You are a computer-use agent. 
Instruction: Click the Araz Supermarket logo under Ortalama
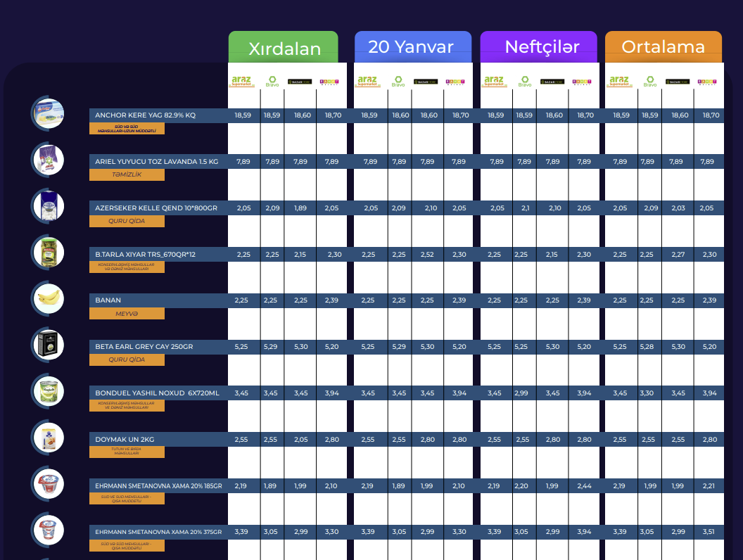pyautogui.click(x=619, y=82)
